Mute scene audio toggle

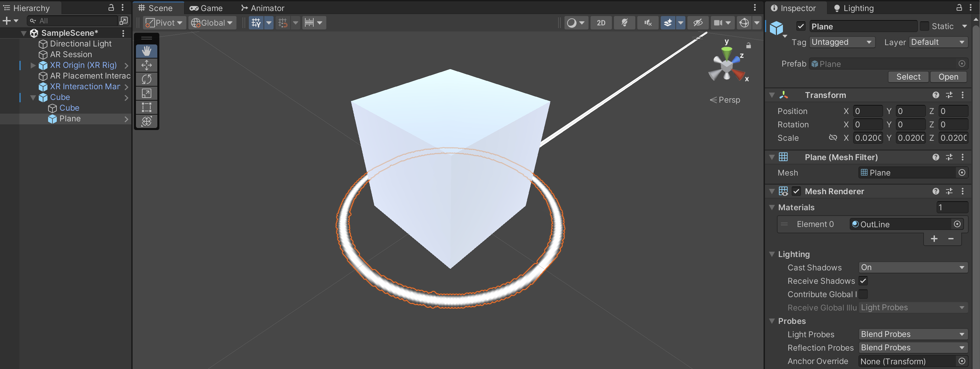pyautogui.click(x=648, y=23)
